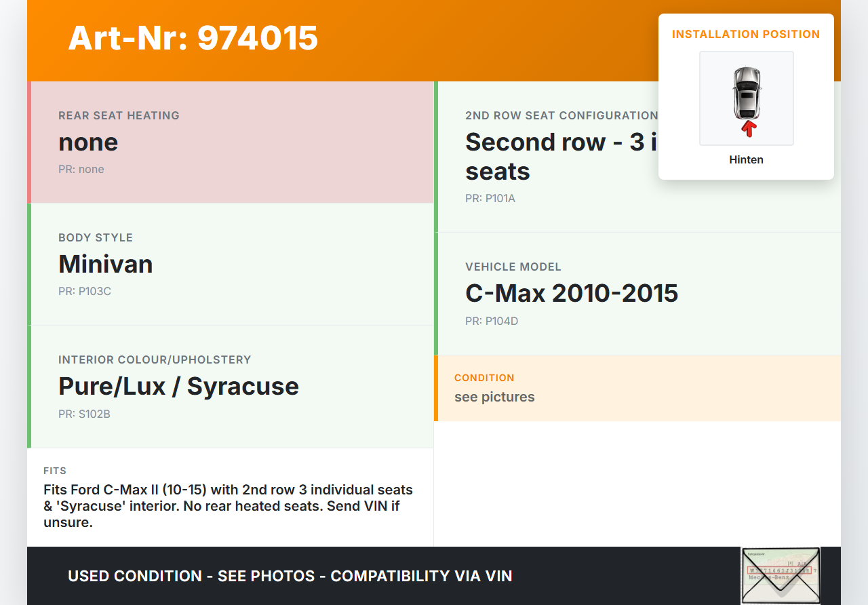
Task: Click the BODY STYLE label
Action: (96, 237)
